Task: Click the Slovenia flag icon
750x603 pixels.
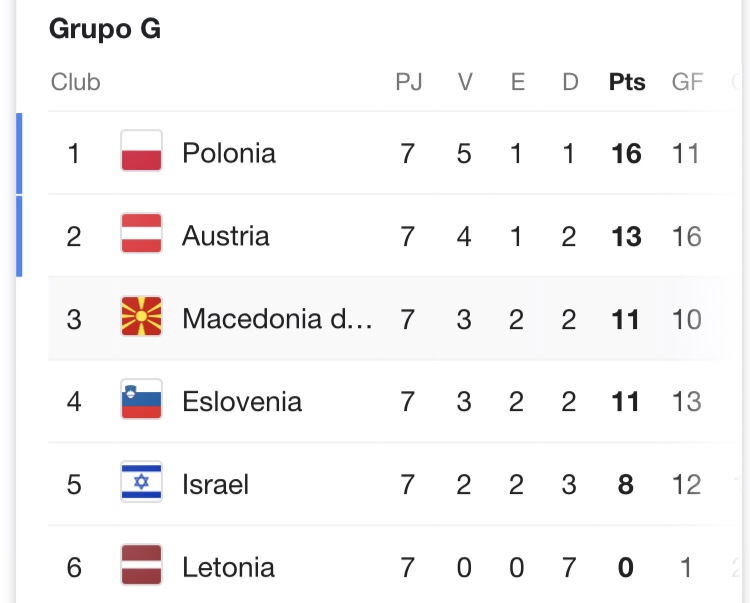Action: [141, 401]
